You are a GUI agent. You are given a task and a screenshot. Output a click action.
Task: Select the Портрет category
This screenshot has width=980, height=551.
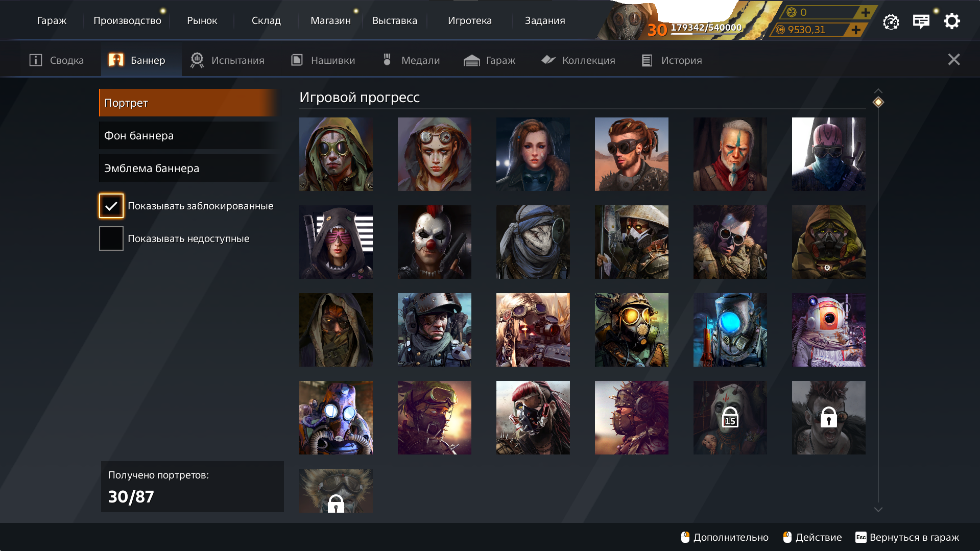click(189, 103)
